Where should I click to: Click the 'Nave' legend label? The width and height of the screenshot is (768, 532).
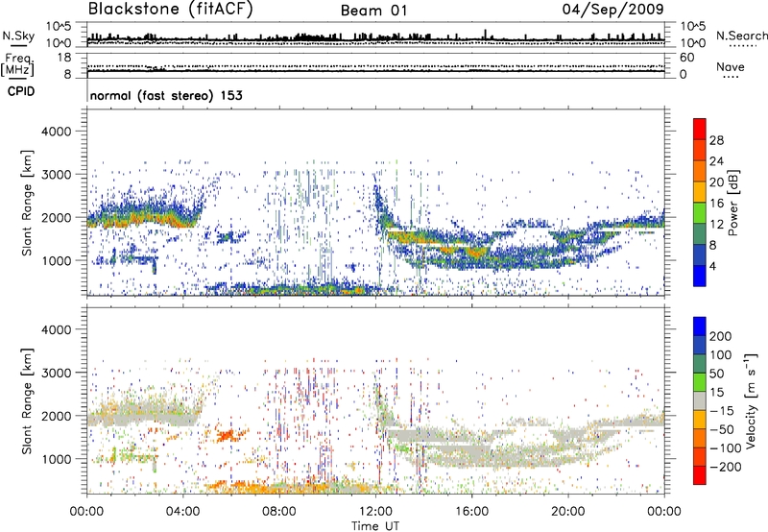pos(731,66)
